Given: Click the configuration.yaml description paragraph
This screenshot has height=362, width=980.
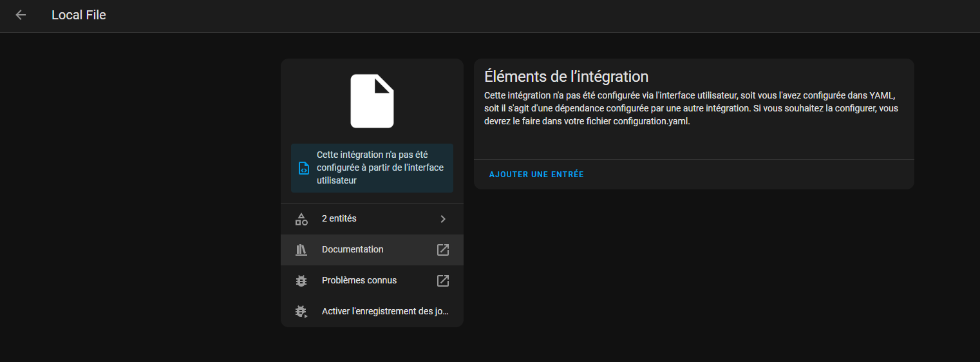Looking at the screenshot, I should (x=691, y=108).
